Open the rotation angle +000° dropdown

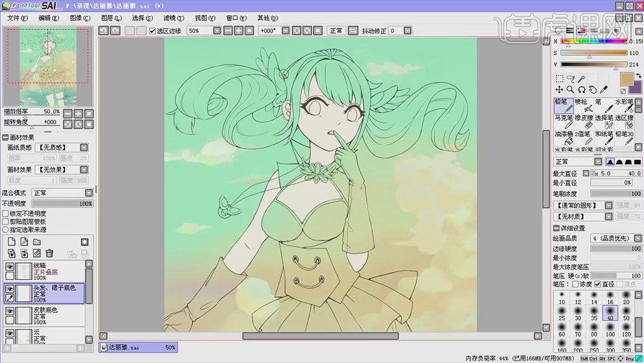click(286, 31)
